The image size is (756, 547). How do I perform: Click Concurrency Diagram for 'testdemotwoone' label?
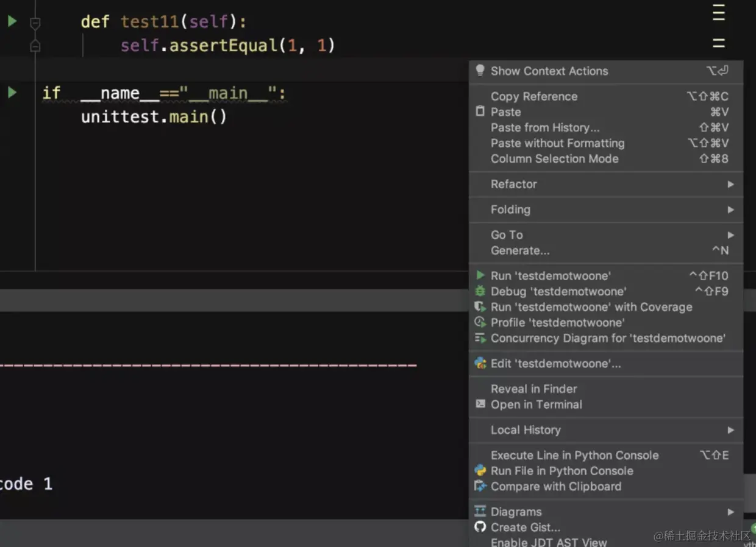pos(608,338)
